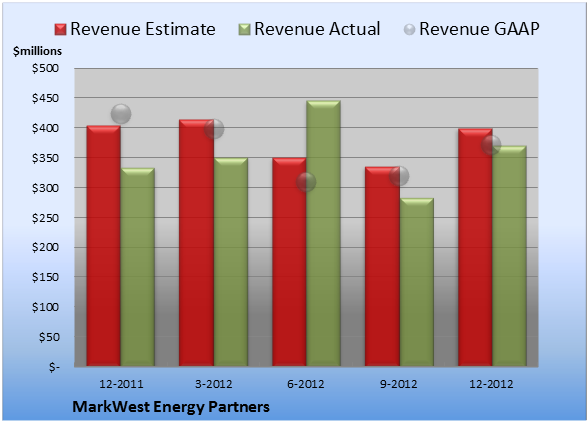Select the GAAP sphere marker for 12-2012

tap(491, 144)
